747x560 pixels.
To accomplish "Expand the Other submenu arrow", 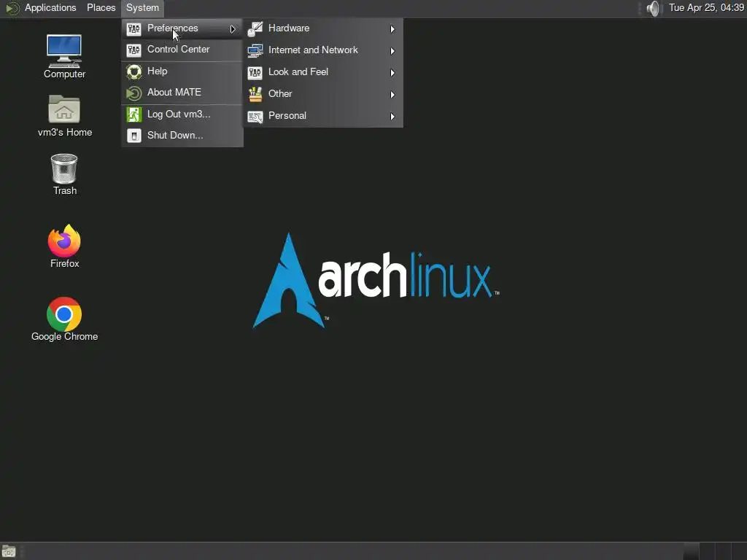I will pyautogui.click(x=392, y=95).
